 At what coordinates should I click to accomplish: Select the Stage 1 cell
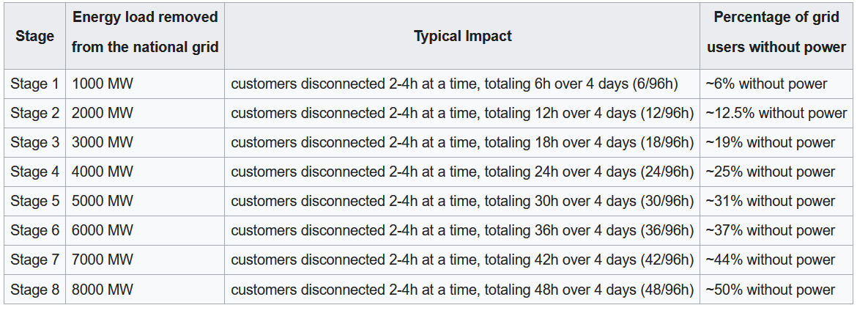tap(34, 84)
